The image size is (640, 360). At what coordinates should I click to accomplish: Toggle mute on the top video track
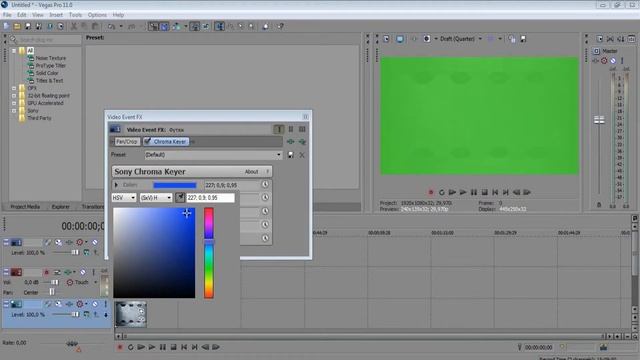tap(95, 242)
